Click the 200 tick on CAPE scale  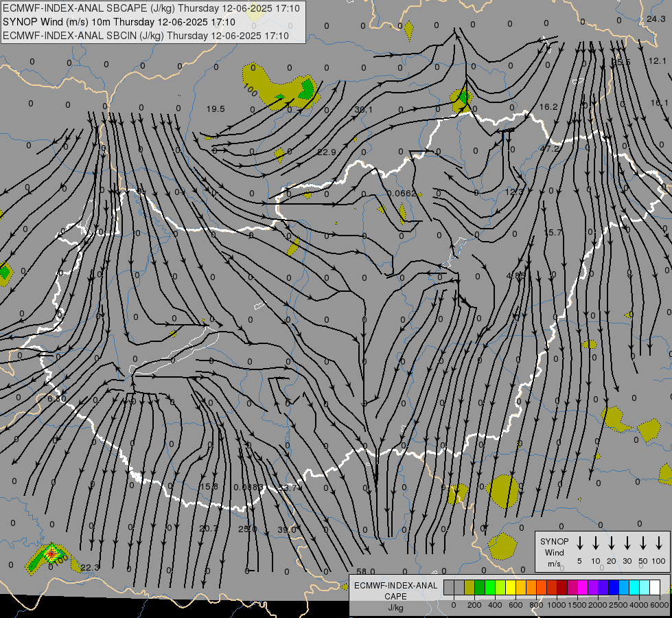[474, 605]
